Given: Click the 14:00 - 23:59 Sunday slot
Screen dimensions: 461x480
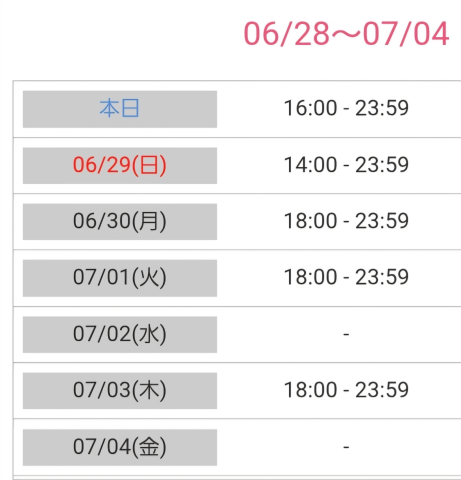Looking at the screenshot, I should tap(346, 165).
